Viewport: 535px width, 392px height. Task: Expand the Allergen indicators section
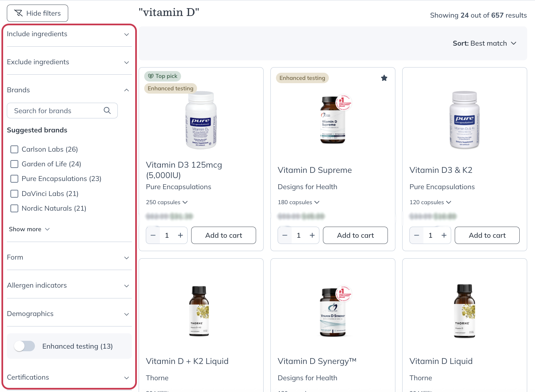coord(69,285)
